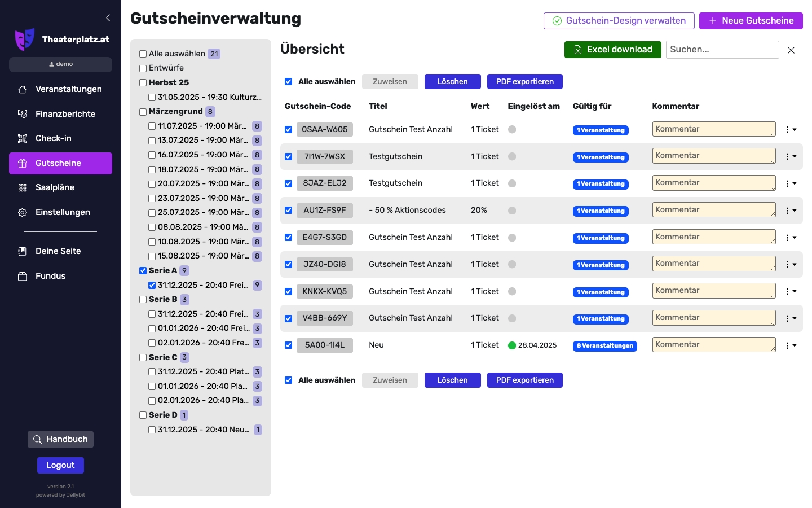This screenshot has height=508, width=812.
Task: Collapse the sidebar with the chevron arrow
Action: 108,18
